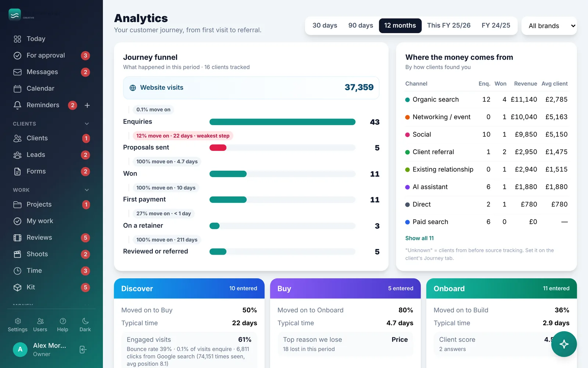Viewport: 588px width, 368px height.
Task: Open the All brands dropdown
Action: (549, 26)
